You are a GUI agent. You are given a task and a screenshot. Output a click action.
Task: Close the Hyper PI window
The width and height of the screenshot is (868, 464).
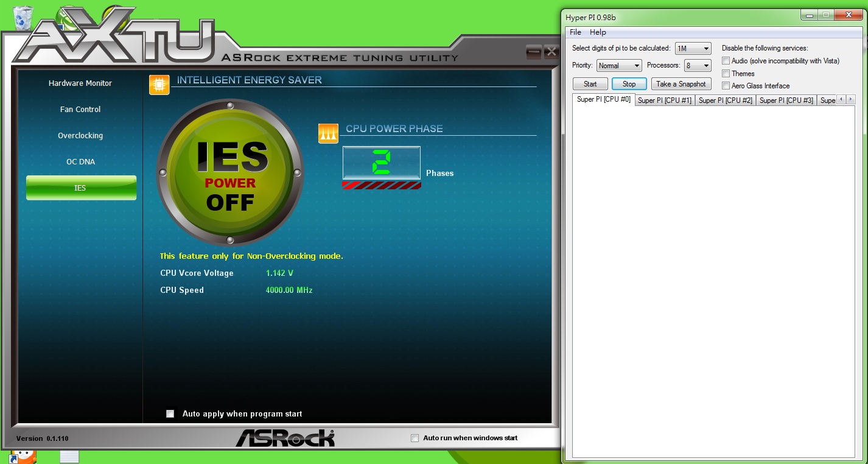[x=848, y=15]
